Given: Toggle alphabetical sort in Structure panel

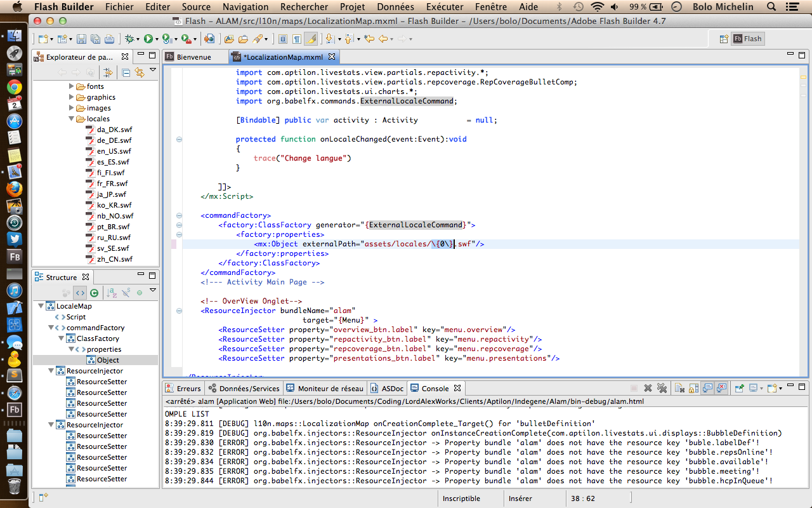Looking at the screenshot, I should tap(112, 293).
